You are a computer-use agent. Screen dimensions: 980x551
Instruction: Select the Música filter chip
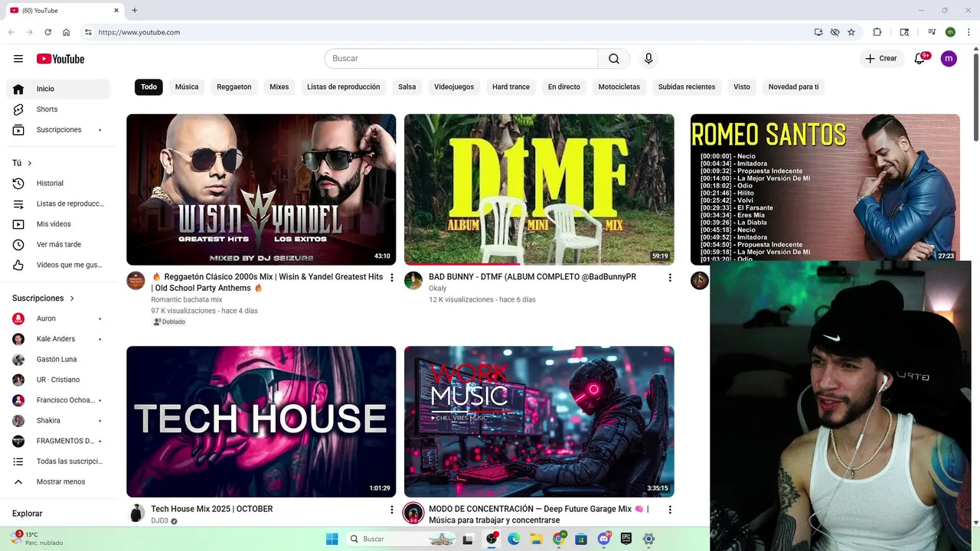tap(187, 87)
